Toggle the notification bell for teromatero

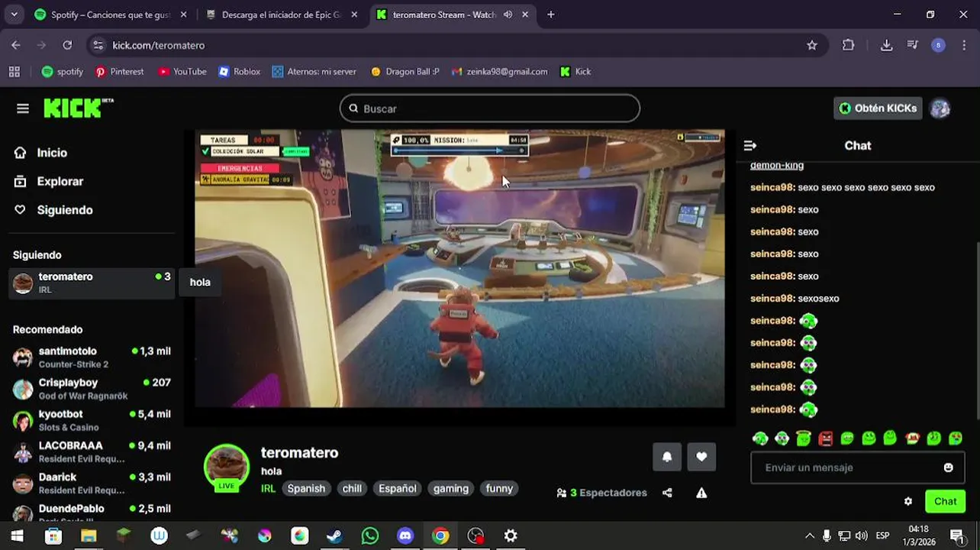(x=667, y=457)
